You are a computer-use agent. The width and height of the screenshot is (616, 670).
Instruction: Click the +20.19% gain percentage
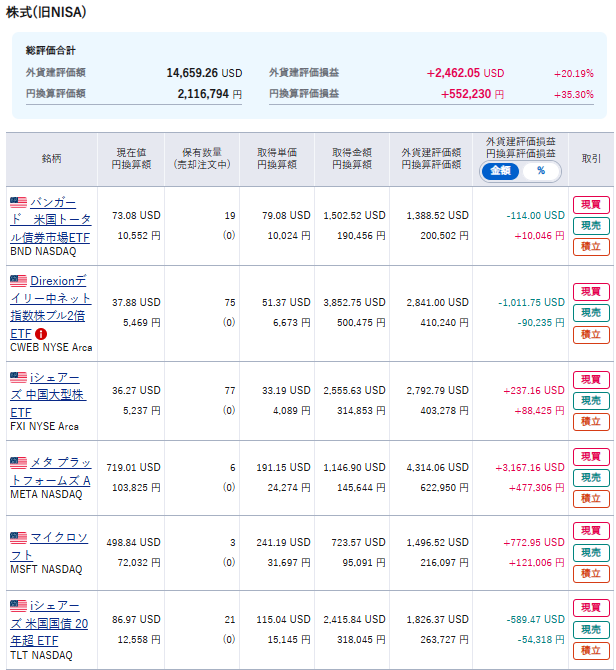(574, 73)
